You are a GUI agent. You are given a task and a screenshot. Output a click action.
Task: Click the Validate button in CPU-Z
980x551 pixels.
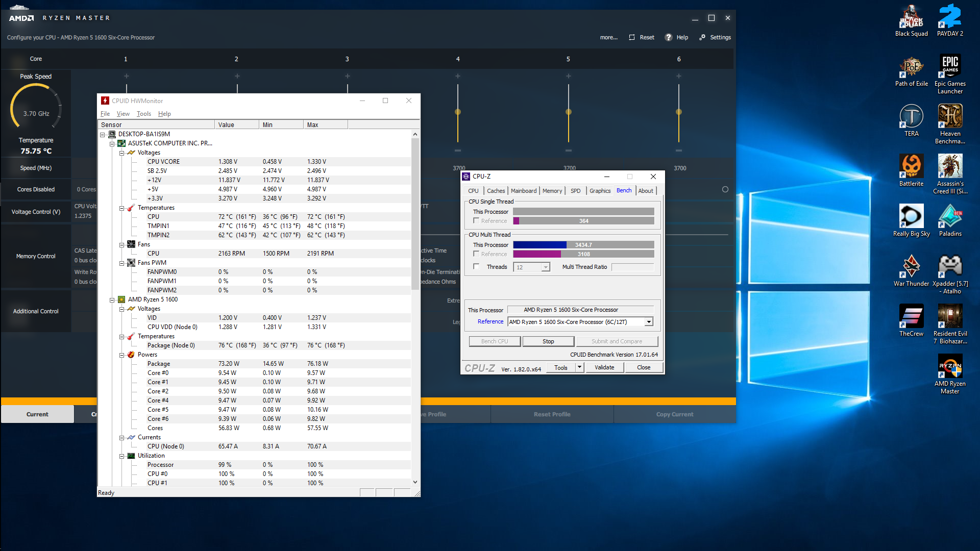pos(604,367)
